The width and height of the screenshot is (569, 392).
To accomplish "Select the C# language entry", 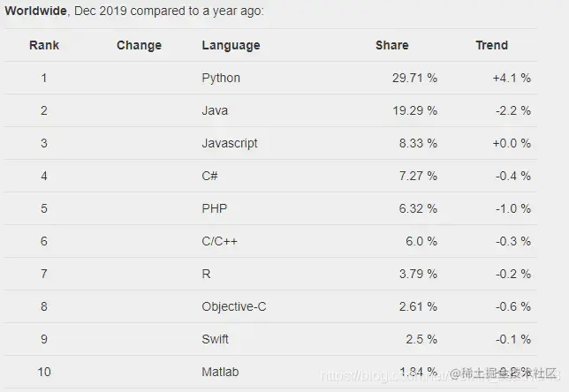I will 209,176.
